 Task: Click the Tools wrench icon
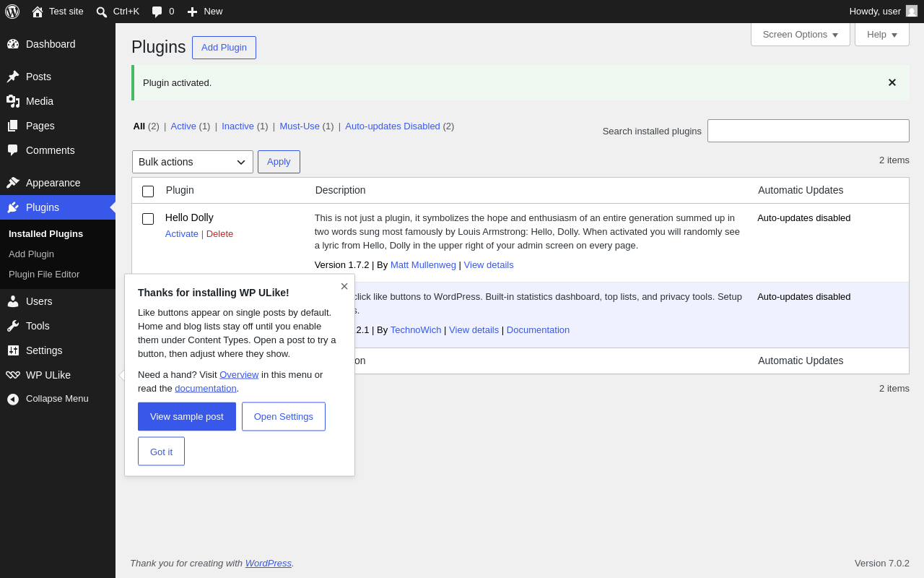13,326
